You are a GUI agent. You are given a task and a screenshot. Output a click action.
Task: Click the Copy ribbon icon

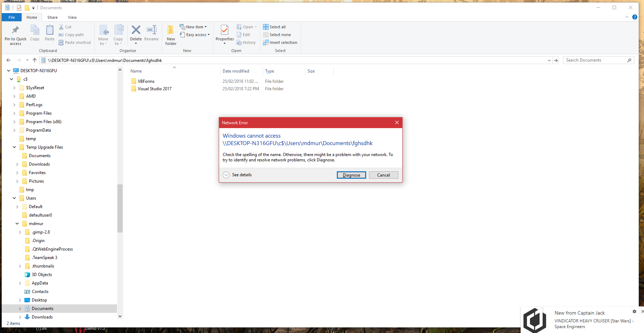click(35, 30)
